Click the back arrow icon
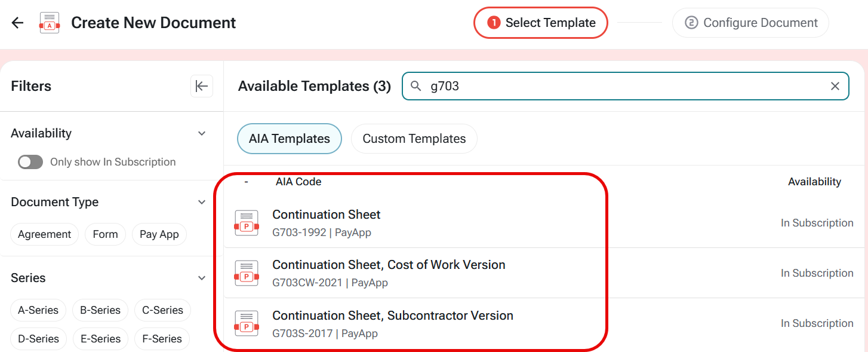The height and width of the screenshot is (352, 868). pos(17,23)
